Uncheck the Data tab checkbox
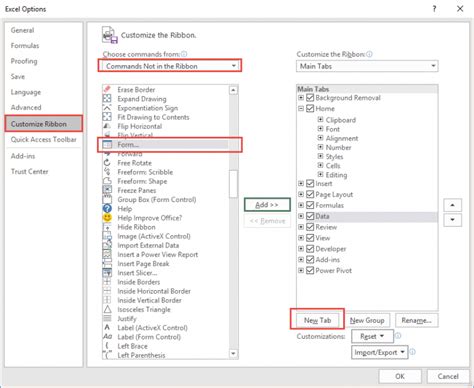The image size is (474, 388). coord(310,216)
